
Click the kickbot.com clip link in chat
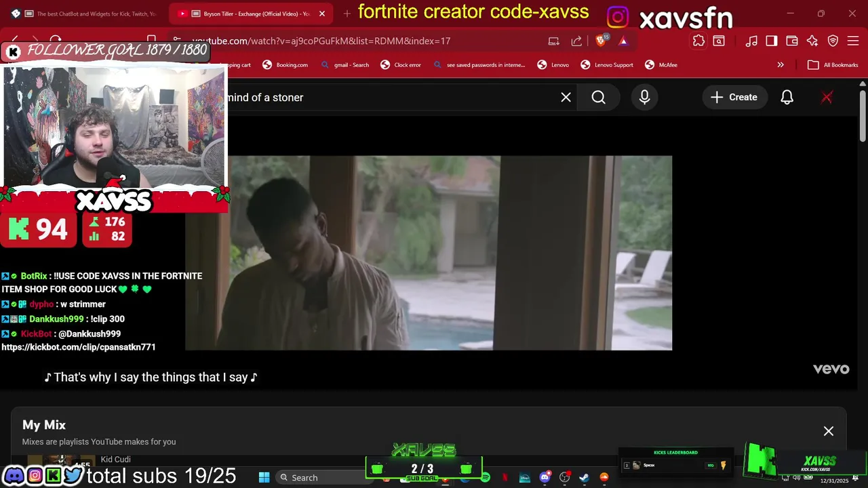(x=79, y=347)
